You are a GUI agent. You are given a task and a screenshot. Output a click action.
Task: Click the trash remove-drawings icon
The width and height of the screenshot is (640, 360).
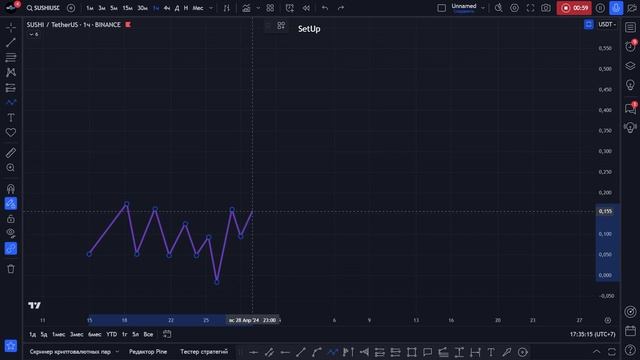tap(11, 269)
